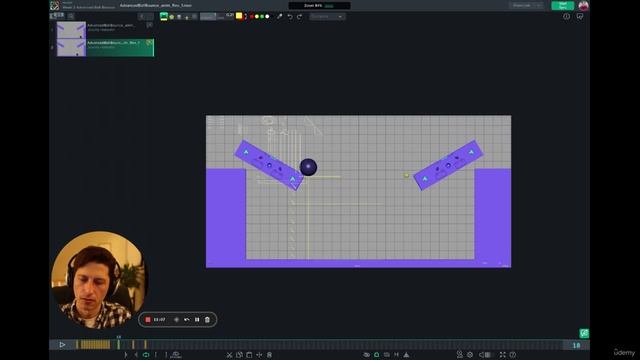
Task: Click the copy icon in bottom bar
Action: 239,355
